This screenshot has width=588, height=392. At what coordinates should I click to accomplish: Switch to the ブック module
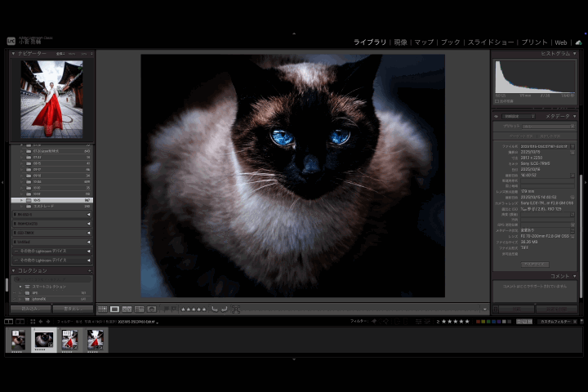click(450, 42)
